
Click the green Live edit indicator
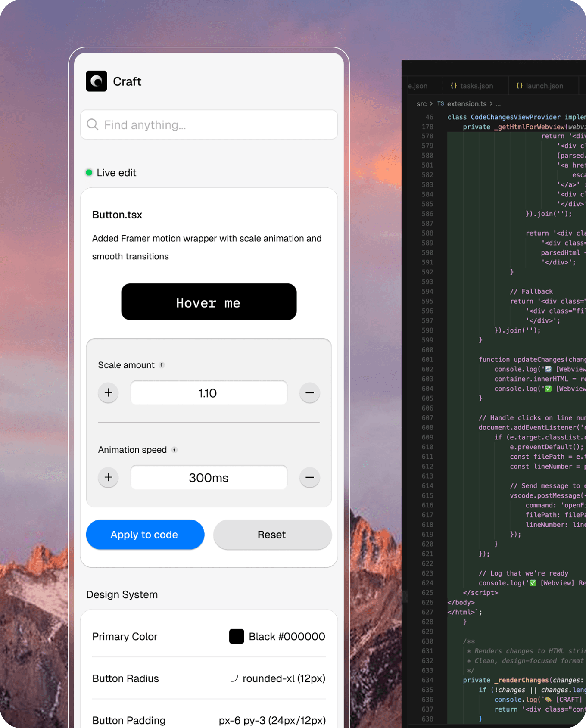pyautogui.click(x=89, y=173)
